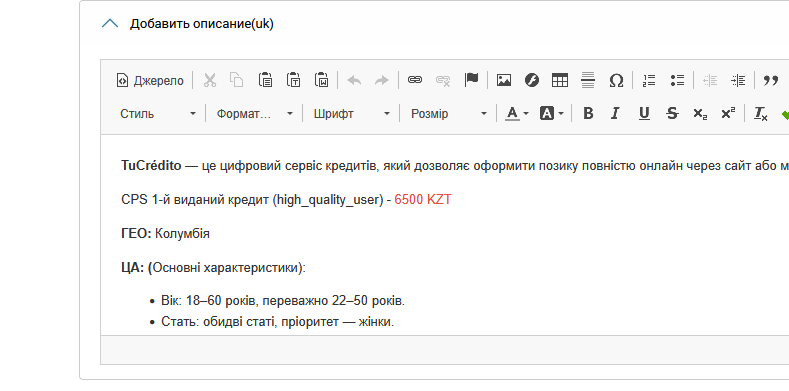Open the text color picker
This screenshot has width=789, height=391.
pos(517,114)
